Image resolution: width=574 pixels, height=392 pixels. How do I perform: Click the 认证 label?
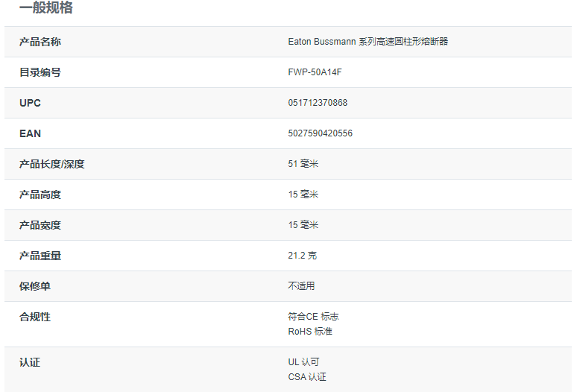(x=30, y=363)
